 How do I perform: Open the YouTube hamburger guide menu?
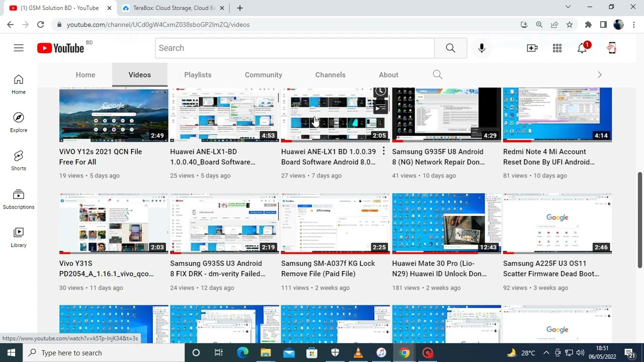[19, 48]
